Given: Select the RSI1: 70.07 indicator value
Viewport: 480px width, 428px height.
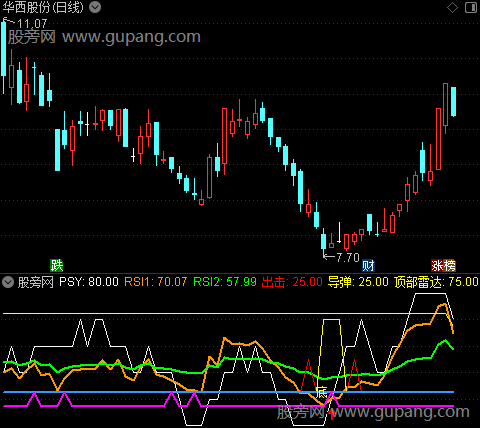Looking at the screenshot, I should click(155, 282).
